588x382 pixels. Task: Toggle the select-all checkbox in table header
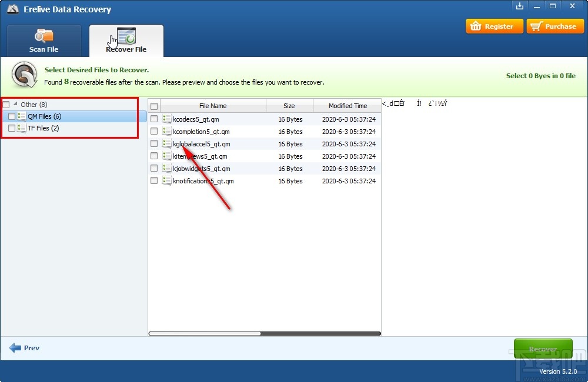tap(154, 106)
